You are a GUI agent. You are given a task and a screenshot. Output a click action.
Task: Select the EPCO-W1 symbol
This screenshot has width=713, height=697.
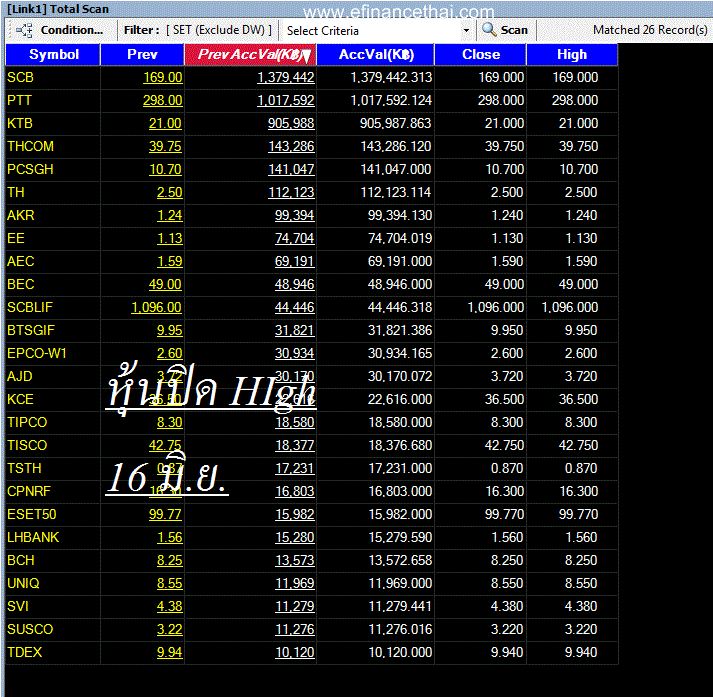pyautogui.click(x=37, y=353)
